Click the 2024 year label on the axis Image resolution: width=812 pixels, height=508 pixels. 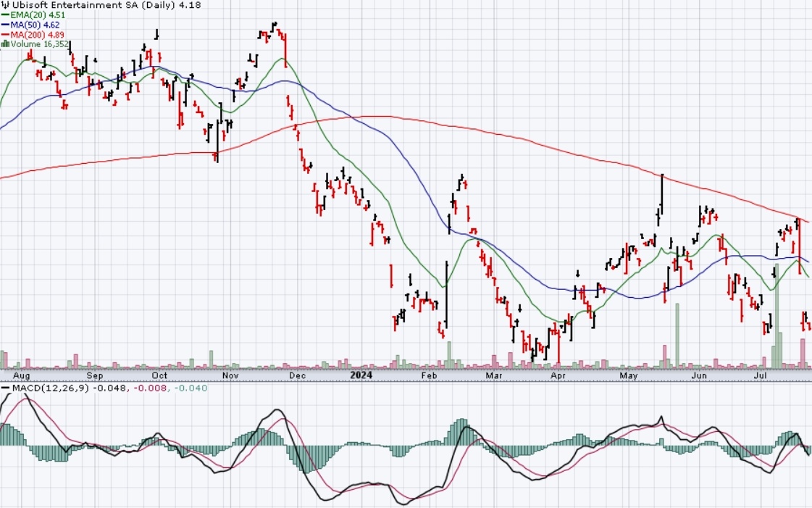pos(361,375)
